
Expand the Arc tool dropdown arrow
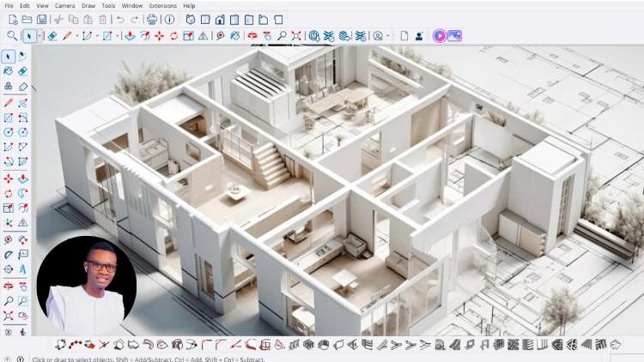click(97, 36)
